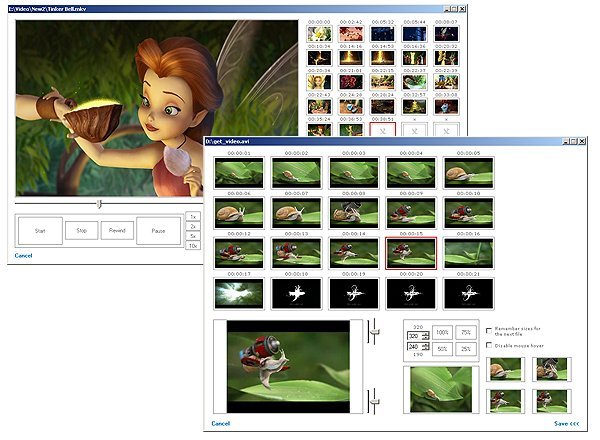Select the 00:02:42 thumbnail in Tinker Bell grid

click(351, 34)
